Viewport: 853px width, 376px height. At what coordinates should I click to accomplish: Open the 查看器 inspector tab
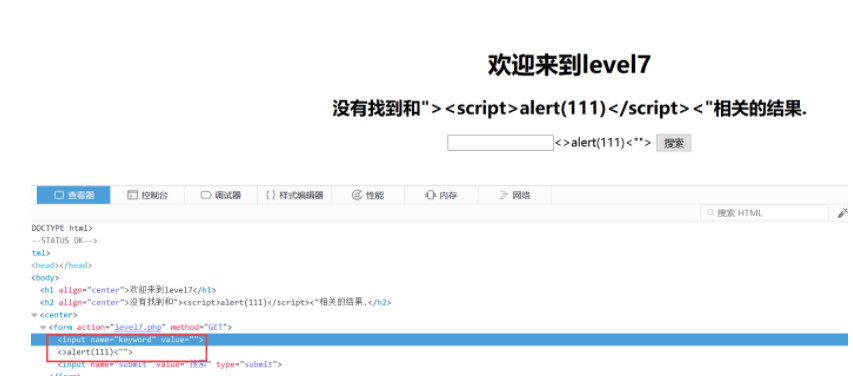[73, 195]
